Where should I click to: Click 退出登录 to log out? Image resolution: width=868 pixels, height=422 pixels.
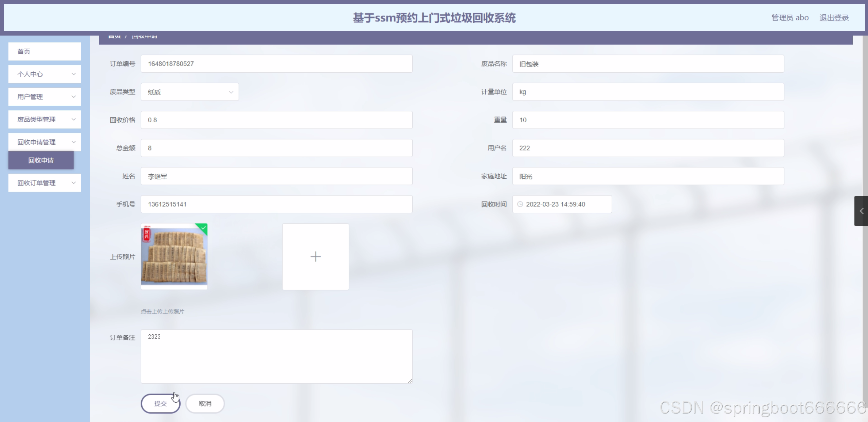(x=834, y=18)
